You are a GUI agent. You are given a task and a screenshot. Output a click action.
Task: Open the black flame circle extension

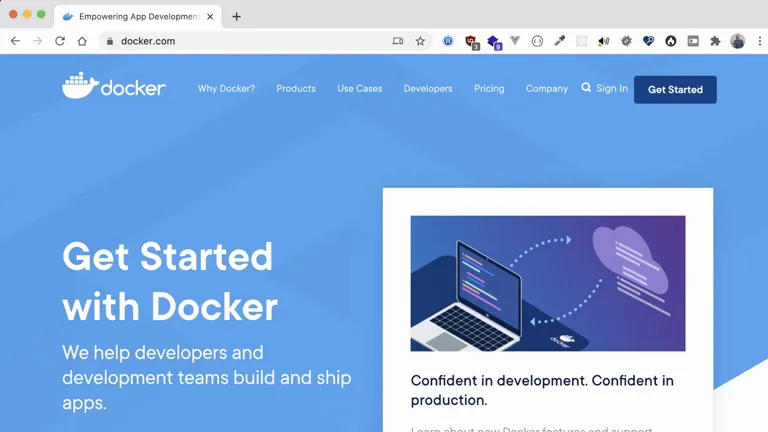(x=671, y=41)
